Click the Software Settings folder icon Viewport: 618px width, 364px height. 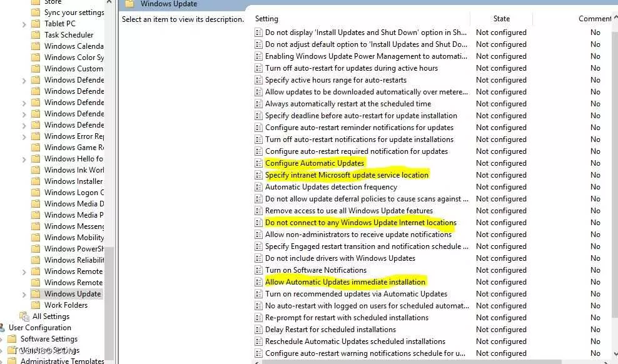pyautogui.click(x=13, y=339)
